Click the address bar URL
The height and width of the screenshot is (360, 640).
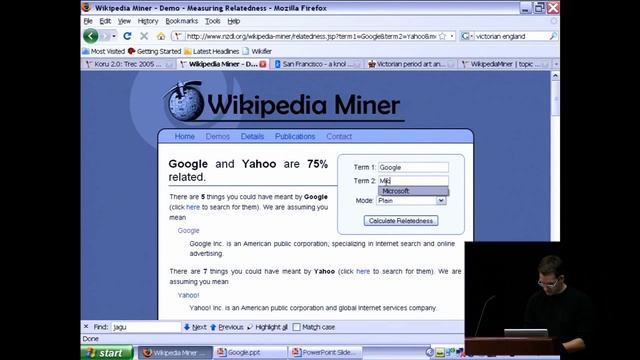[311, 36]
